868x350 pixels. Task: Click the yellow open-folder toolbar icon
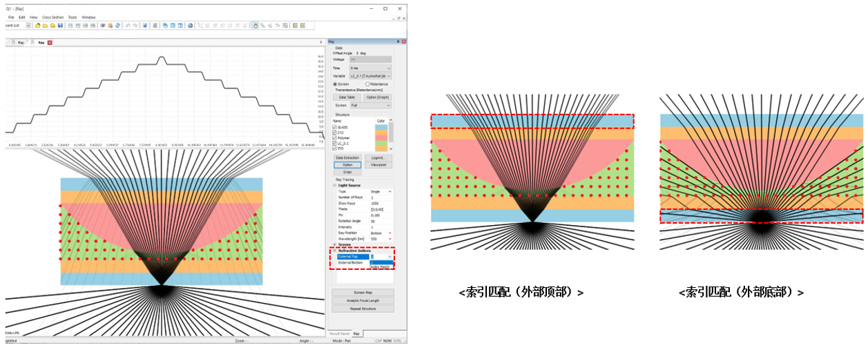[x=45, y=26]
